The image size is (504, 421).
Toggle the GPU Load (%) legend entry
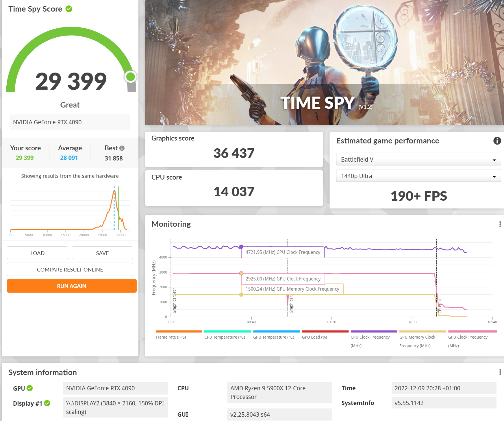tap(325, 335)
